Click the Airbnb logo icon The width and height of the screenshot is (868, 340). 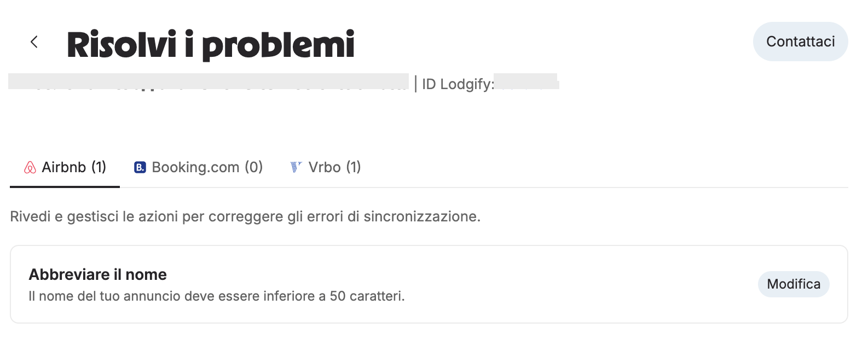(30, 167)
